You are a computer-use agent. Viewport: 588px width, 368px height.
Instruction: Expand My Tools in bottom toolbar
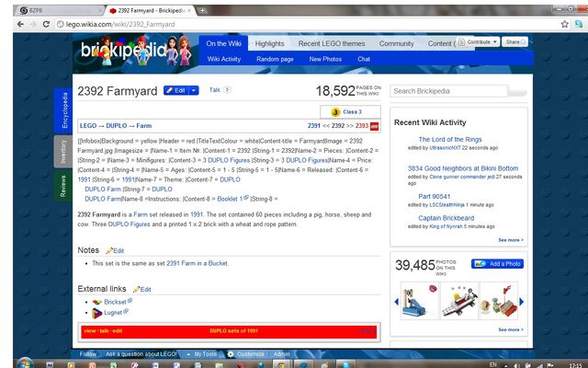(202, 354)
